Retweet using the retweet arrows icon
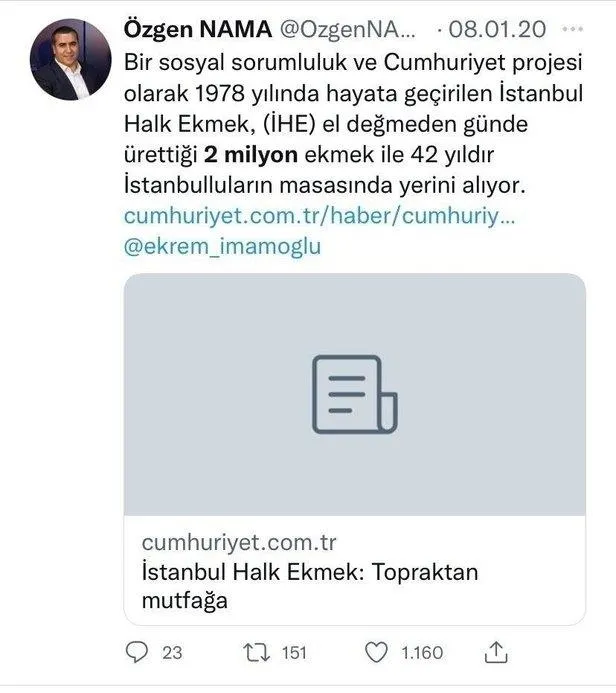The height and width of the screenshot is (693, 616). click(256, 653)
